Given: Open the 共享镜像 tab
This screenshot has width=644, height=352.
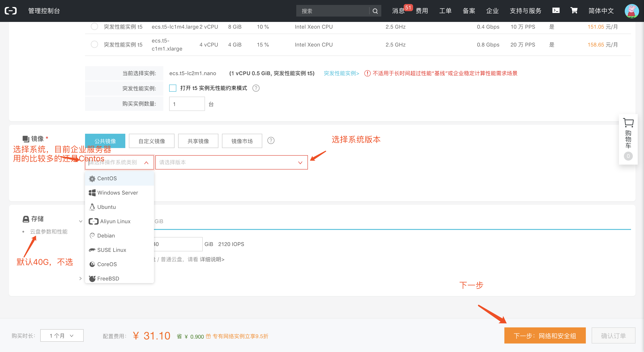Looking at the screenshot, I should click(x=197, y=141).
